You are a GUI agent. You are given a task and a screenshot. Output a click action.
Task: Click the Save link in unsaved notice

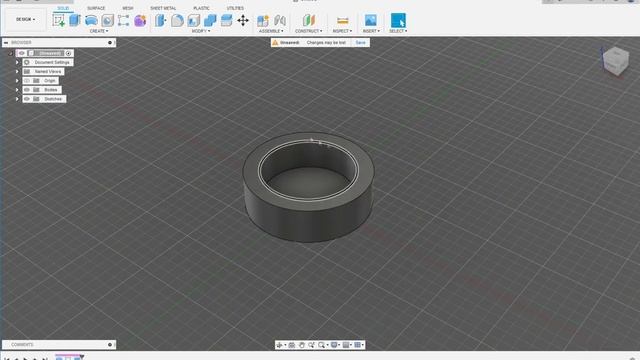click(x=360, y=42)
